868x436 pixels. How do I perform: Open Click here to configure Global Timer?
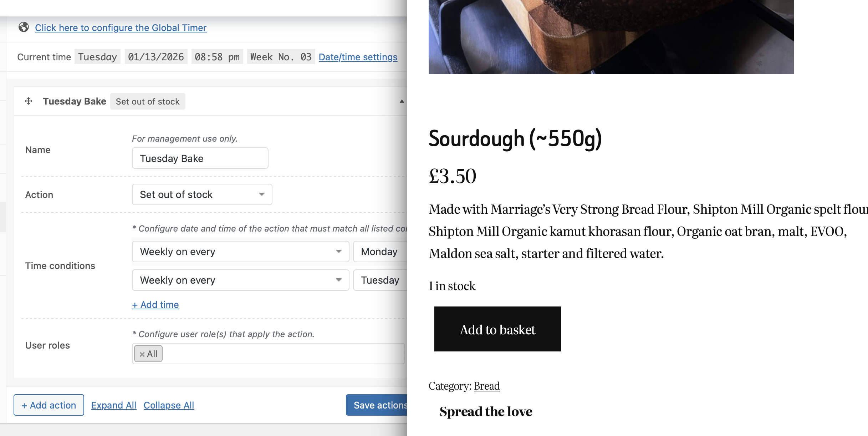(x=121, y=28)
